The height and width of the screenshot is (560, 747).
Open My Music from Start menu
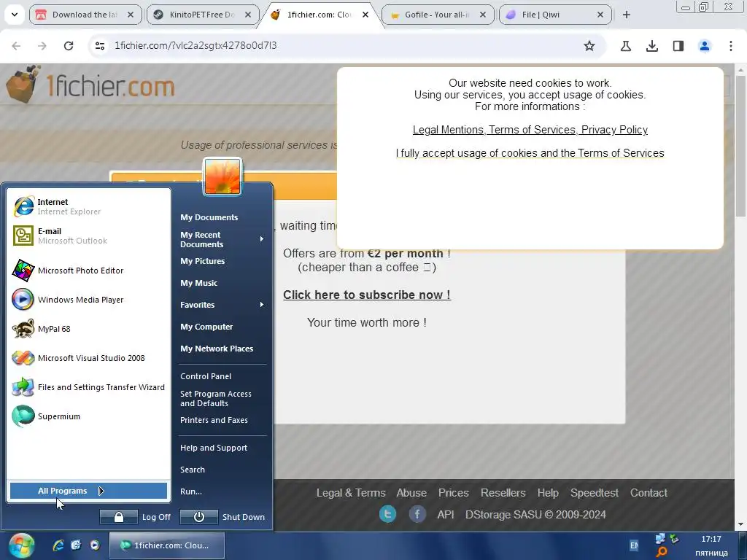198,283
